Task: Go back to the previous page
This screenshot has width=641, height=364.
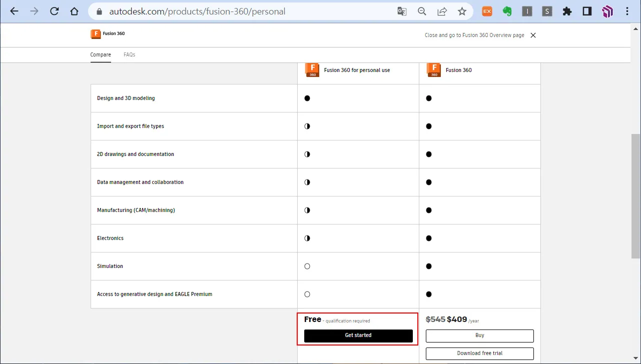Action: 14,11
